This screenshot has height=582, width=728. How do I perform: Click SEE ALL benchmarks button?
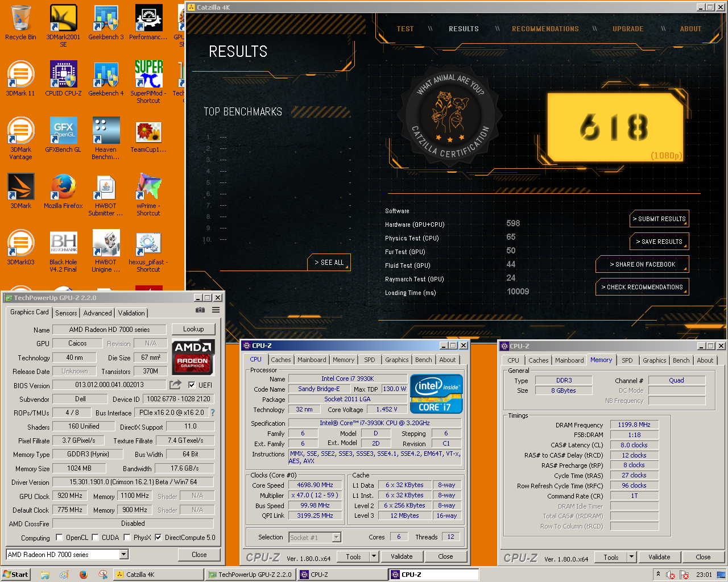[329, 263]
